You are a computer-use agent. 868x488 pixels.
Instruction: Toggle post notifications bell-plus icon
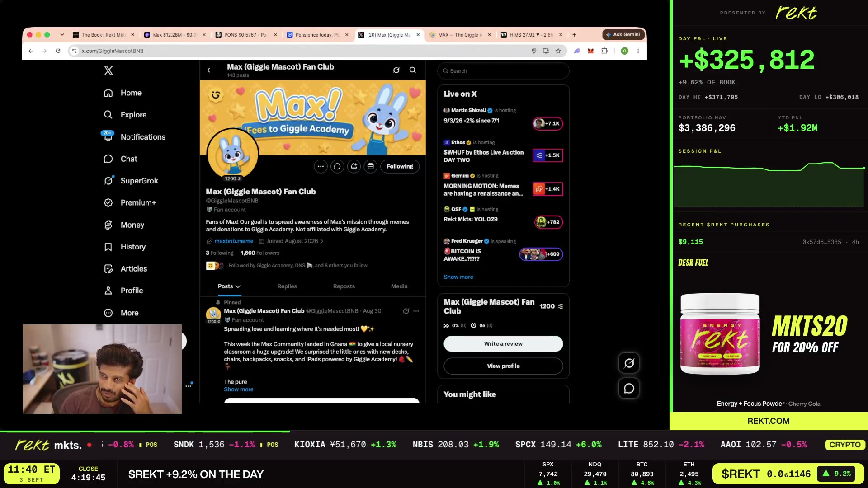(354, 166)
